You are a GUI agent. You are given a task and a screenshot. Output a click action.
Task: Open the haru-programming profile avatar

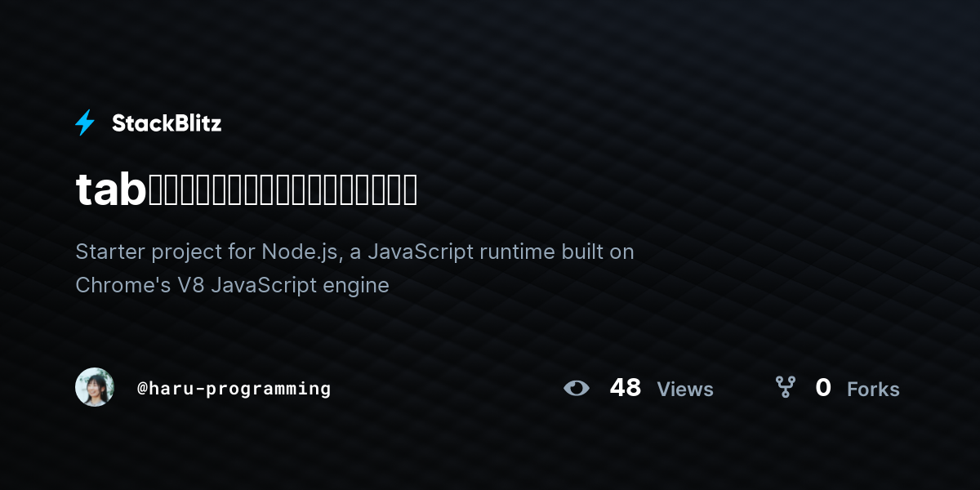(x=95, y=387)
